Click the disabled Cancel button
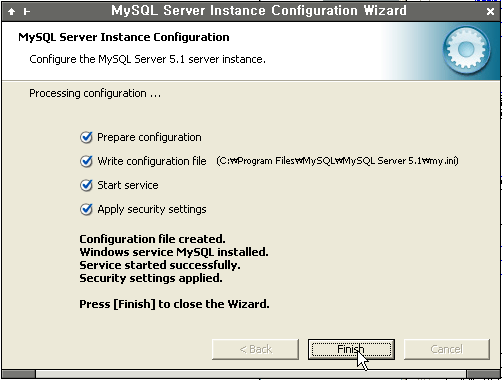 pyautogui.click(x=447, y=349)
